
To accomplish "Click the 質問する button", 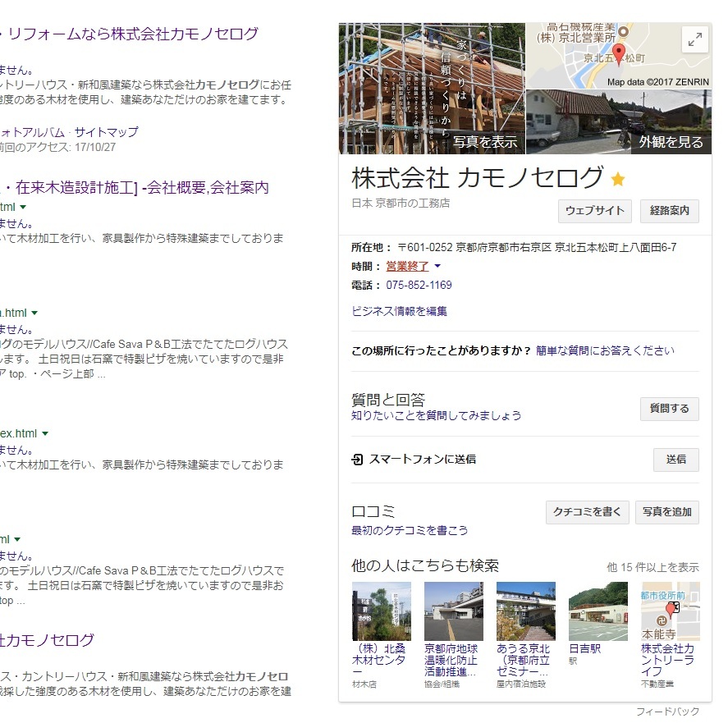I will click(670, 409).
